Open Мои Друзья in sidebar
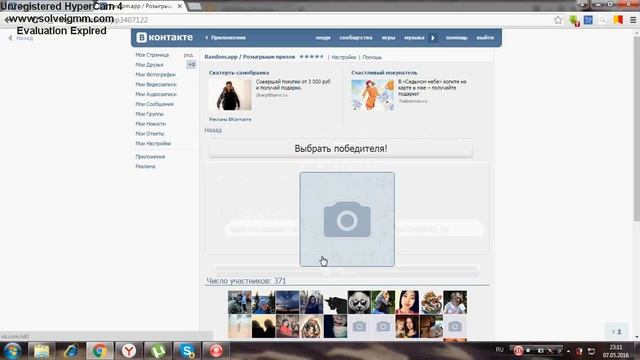The height and width of the screenshot is (360, 640). (149, 64)
